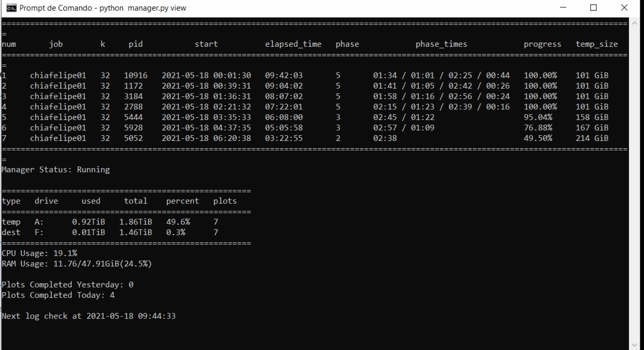Click the Next log check timestamp
Image resolution: width=644 pixels, height=350 pixels.
[132, 316]
